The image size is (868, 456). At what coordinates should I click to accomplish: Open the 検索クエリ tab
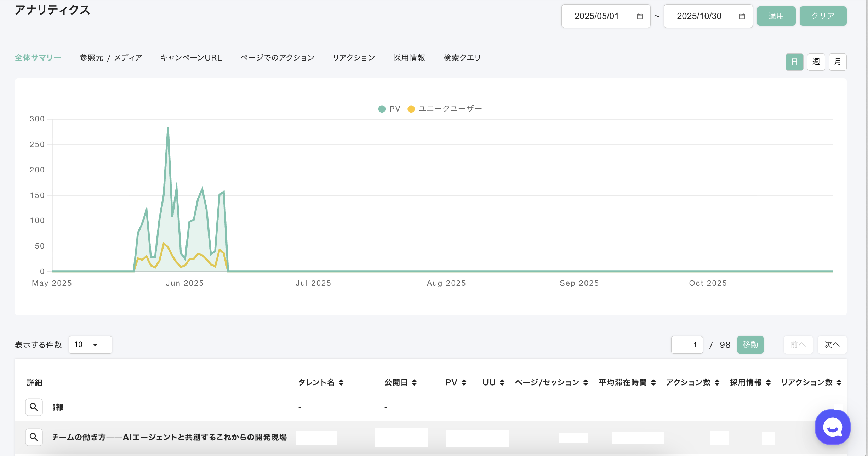(462, 58)
